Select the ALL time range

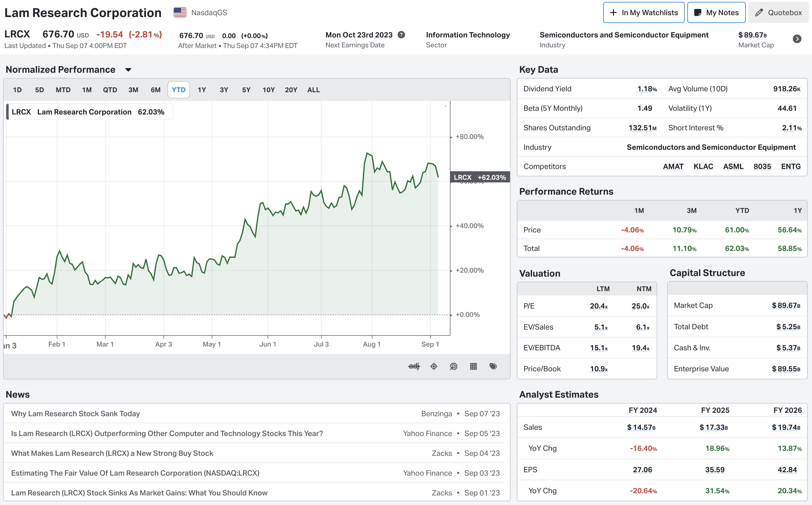[x=314, y=90]
